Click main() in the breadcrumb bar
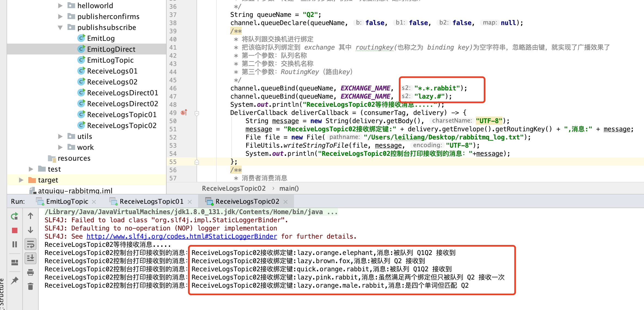 coord(289,189)
